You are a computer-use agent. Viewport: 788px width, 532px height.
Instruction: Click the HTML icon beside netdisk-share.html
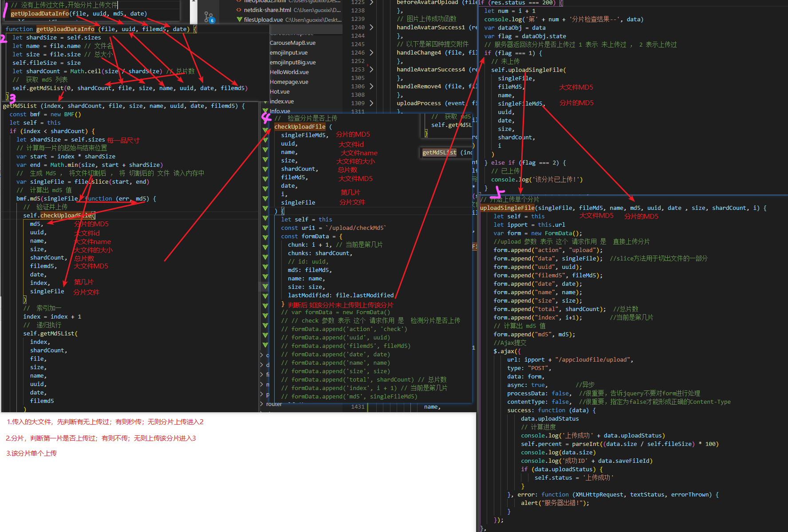(x=239, y=10)
